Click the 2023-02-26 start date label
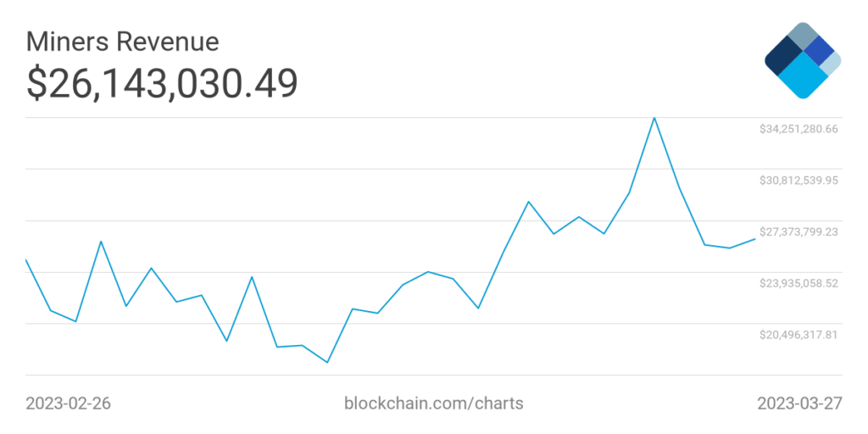Screen dimensions: 868x434 tap(69, 403)
